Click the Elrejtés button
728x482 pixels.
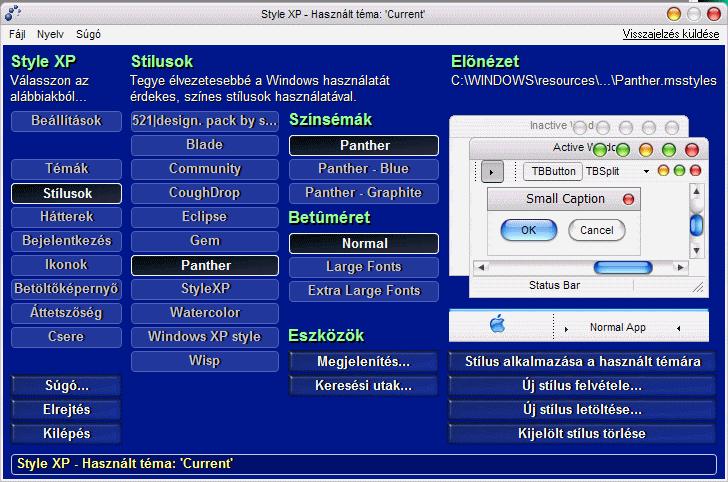coord(66,410)
